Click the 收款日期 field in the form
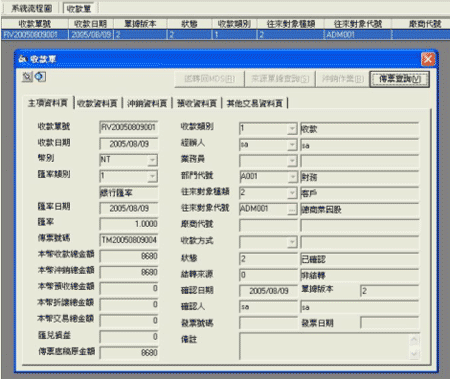 tap(129, 144)
